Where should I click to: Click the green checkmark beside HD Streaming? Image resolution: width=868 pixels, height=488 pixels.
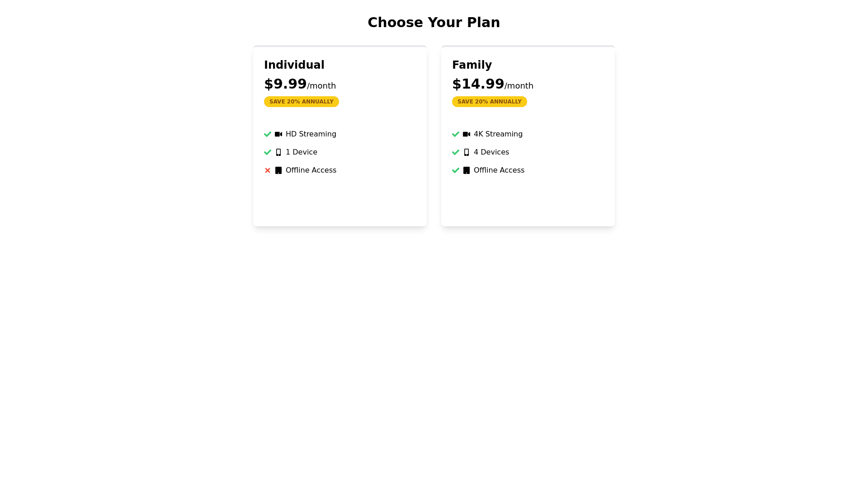tap(268, 134)
